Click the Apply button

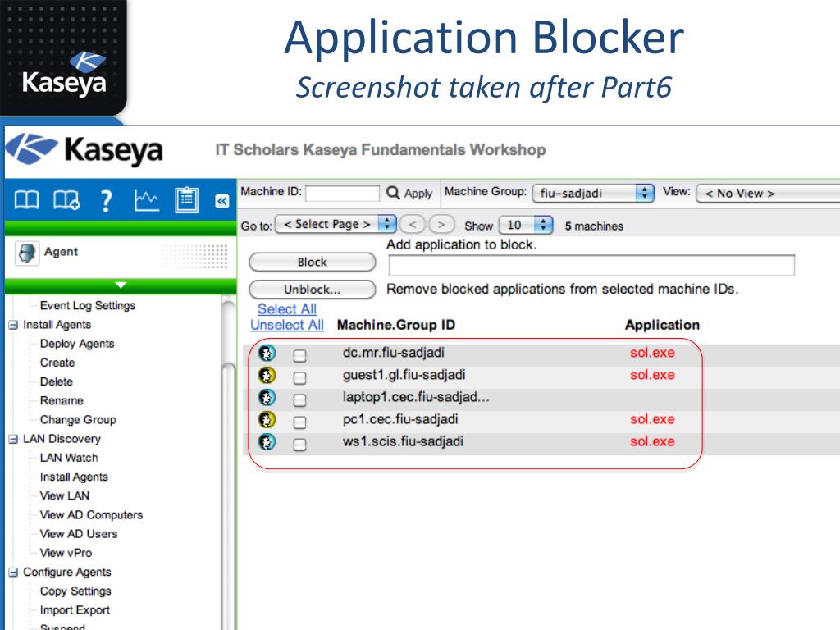418,194
